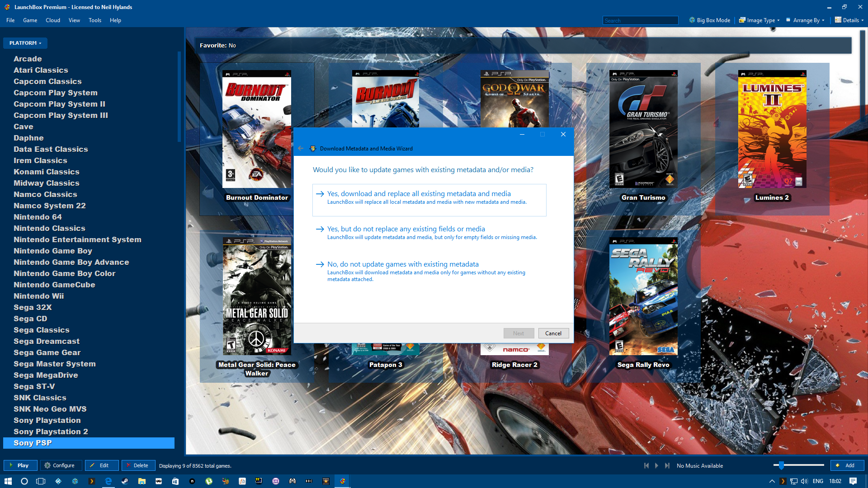Open Kodi from the taskbar
Screen dimensions: 868x488
click(x=58, y=481)
